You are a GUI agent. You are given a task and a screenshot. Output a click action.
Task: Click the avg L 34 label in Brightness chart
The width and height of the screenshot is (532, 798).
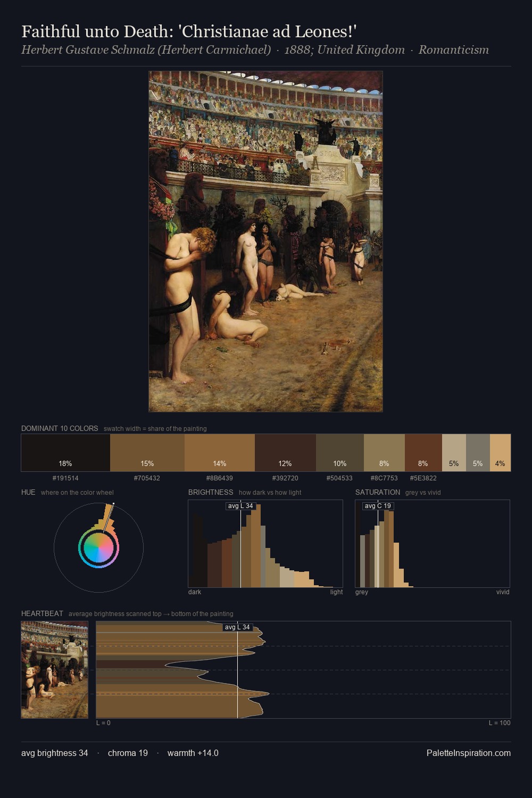pos(240,506)
